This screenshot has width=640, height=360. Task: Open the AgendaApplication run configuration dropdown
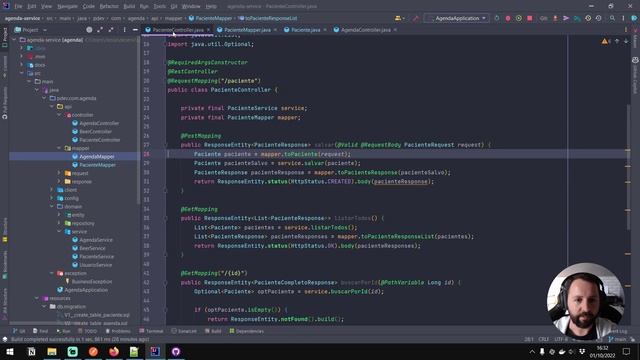(456, 18)
